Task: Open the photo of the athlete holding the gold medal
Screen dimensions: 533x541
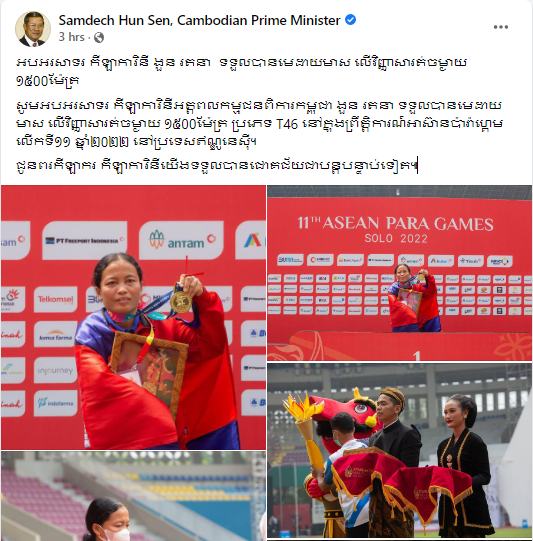Action: [x=134, y=317]
